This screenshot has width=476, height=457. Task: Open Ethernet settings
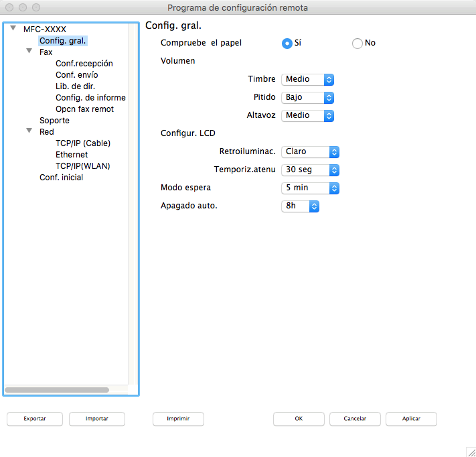[x=72, y=155]
